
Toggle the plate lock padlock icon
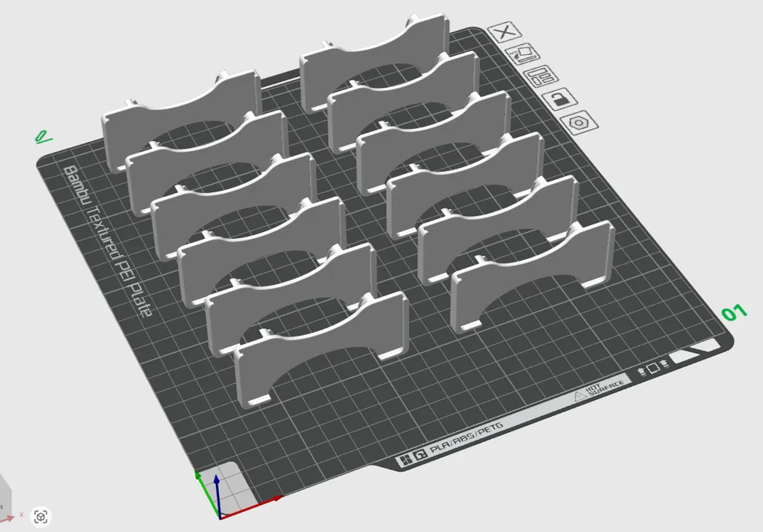pos(559,99)
